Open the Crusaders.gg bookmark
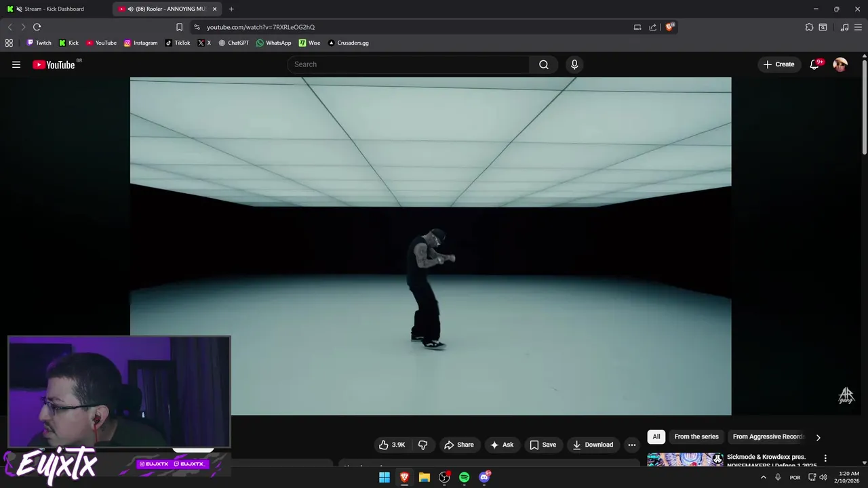 tap(348, 43)
